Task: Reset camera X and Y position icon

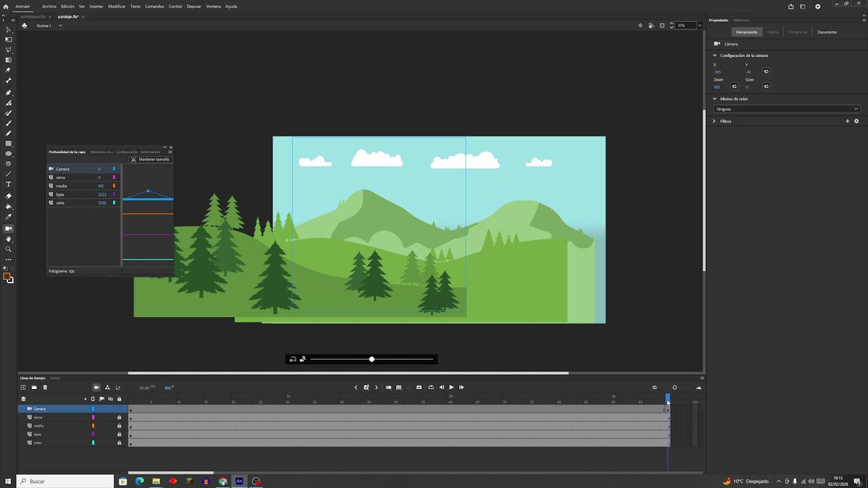Action: pyautogui.click(x=766, y=71)
